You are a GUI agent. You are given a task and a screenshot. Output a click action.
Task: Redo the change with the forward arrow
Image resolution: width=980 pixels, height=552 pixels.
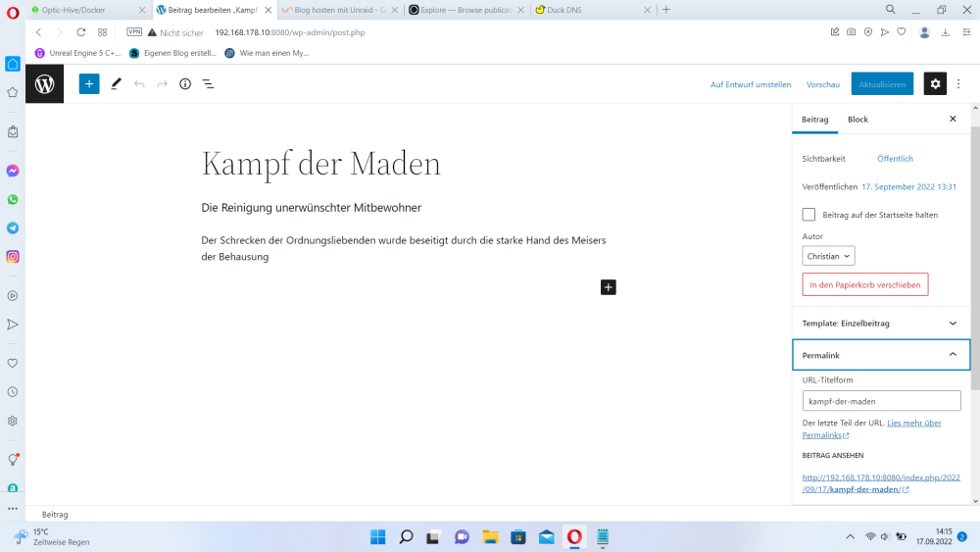point(162,83)
